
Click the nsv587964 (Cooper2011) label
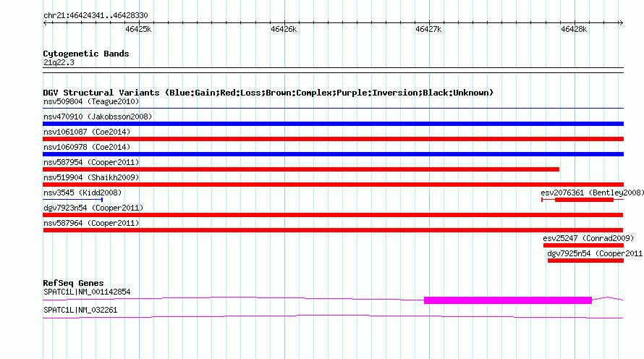[91, 223]
